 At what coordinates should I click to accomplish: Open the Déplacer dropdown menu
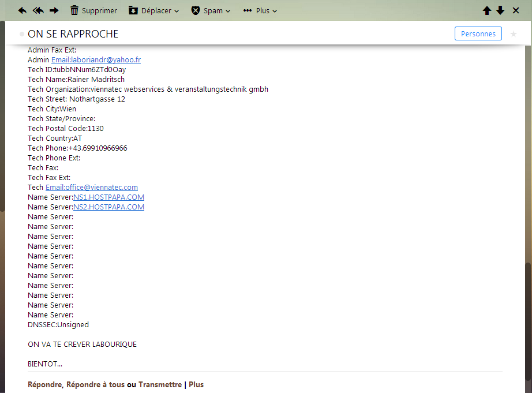[x=153, y=10]
